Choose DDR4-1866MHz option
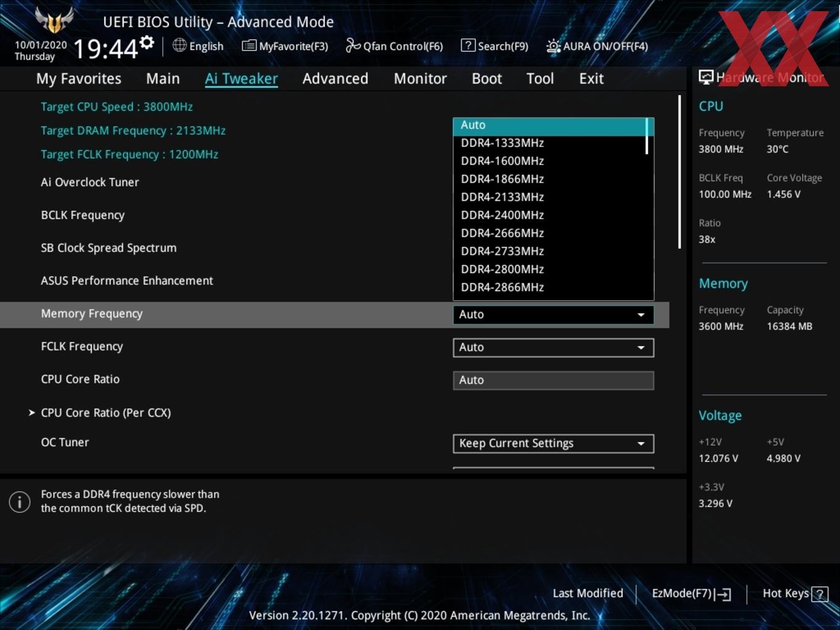This screenshot has width=840, height=630. tap(550, 179)
